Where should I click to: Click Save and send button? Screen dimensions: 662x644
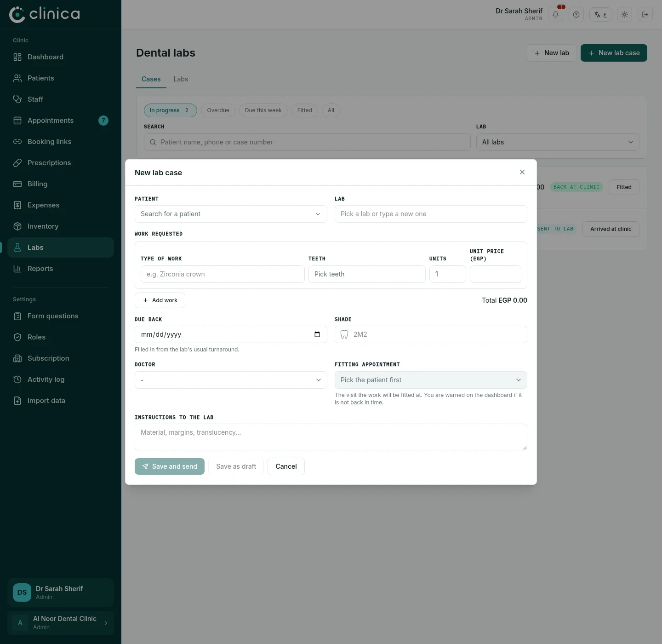[170, 466]
